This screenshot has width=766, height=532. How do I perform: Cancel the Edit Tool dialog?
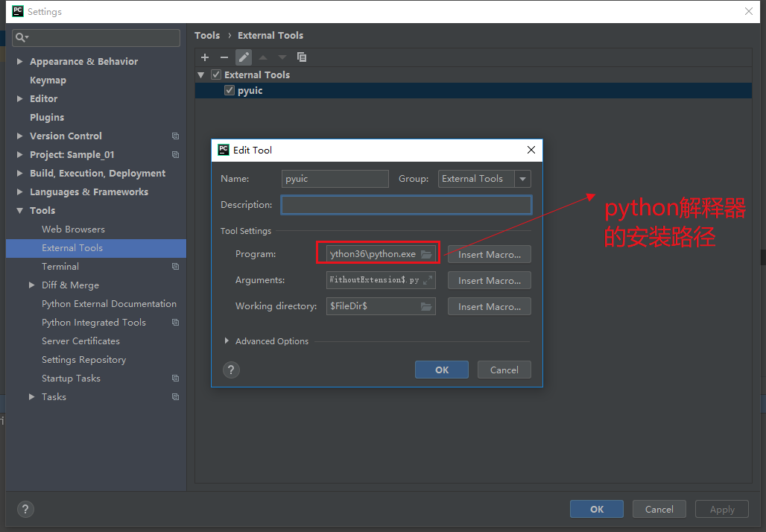[x=504, y=370]
